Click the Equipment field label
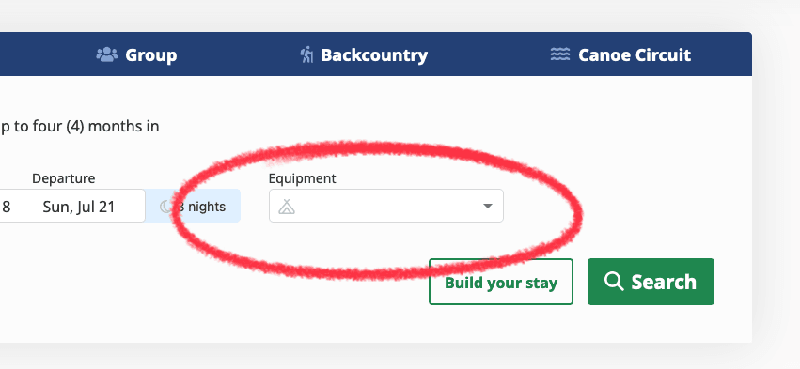Image resolution: width=800 pixels, height=369 pixels. click(303, 179)
